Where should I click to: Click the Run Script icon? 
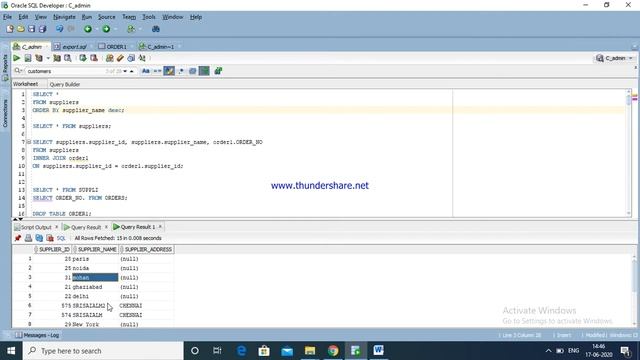(x=28, y=58)
